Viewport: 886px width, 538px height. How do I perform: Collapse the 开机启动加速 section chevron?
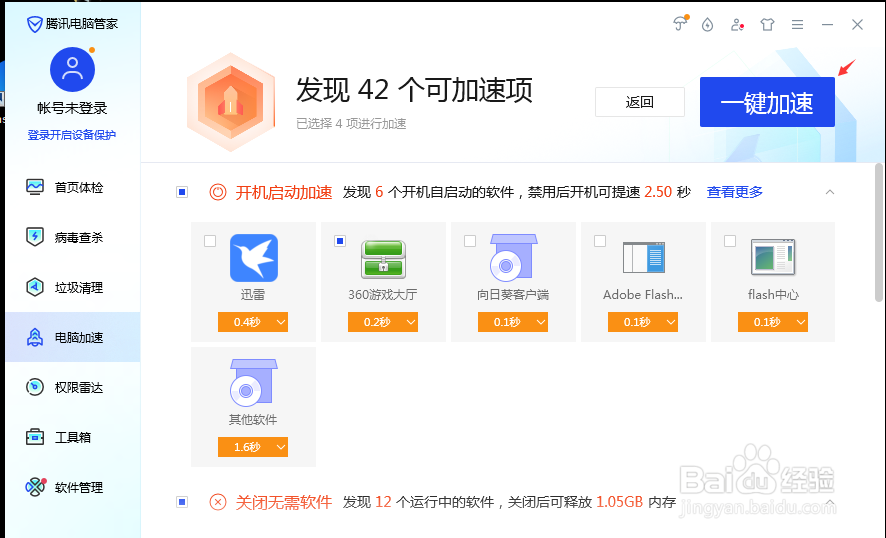(x=830, y=192)
